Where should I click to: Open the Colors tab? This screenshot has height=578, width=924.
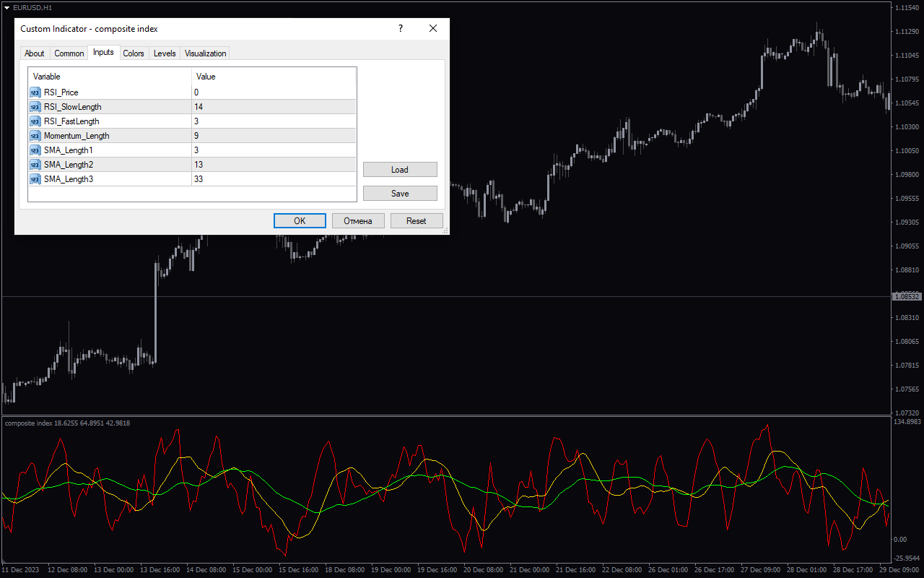(134, 53)
